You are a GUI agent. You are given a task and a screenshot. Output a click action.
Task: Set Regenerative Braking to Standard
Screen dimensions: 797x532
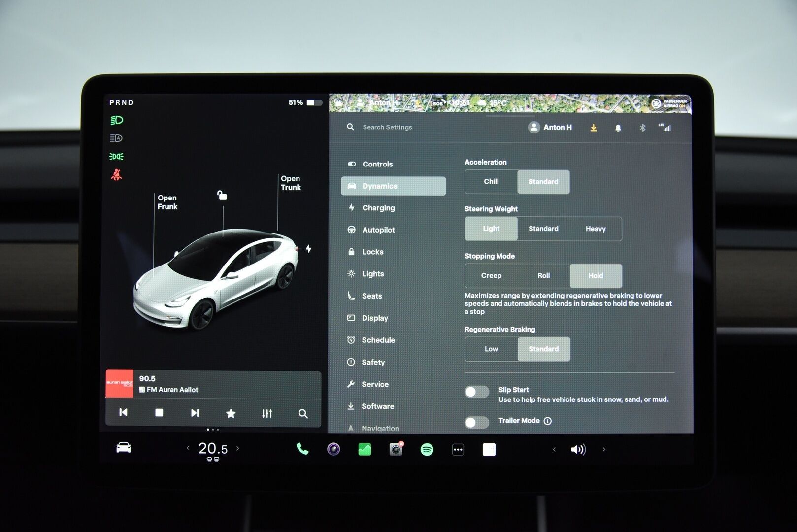543,349
